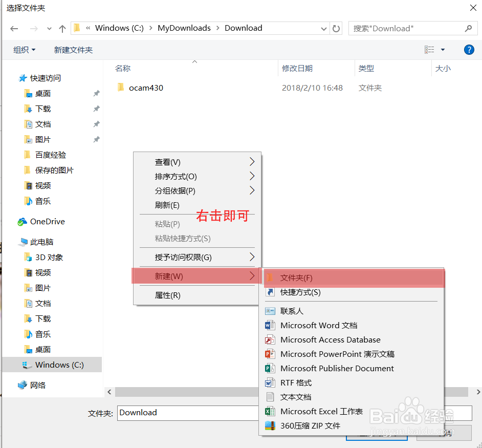Image resolution: width=482 pixels, height=448 pixels.
Task: Click the refresh icon beside address bar
Action: click(336, 28)
